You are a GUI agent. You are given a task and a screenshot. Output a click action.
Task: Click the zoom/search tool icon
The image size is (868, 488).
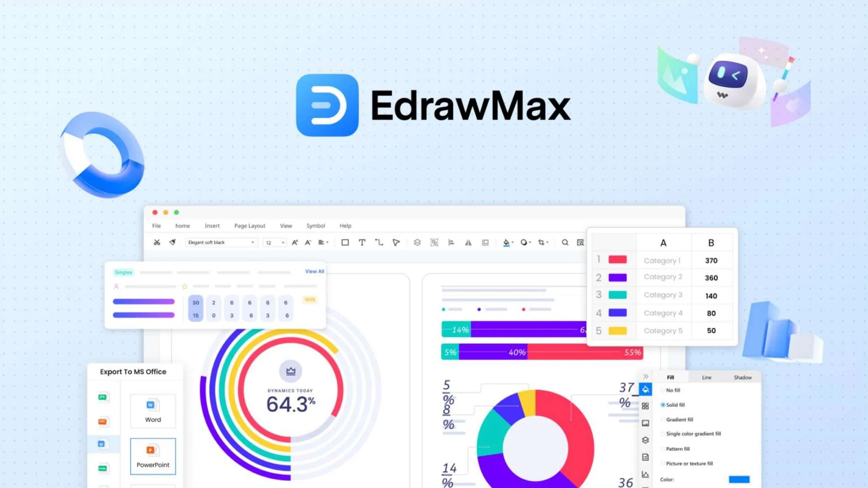pyautogui.click(x=564, y=242)
